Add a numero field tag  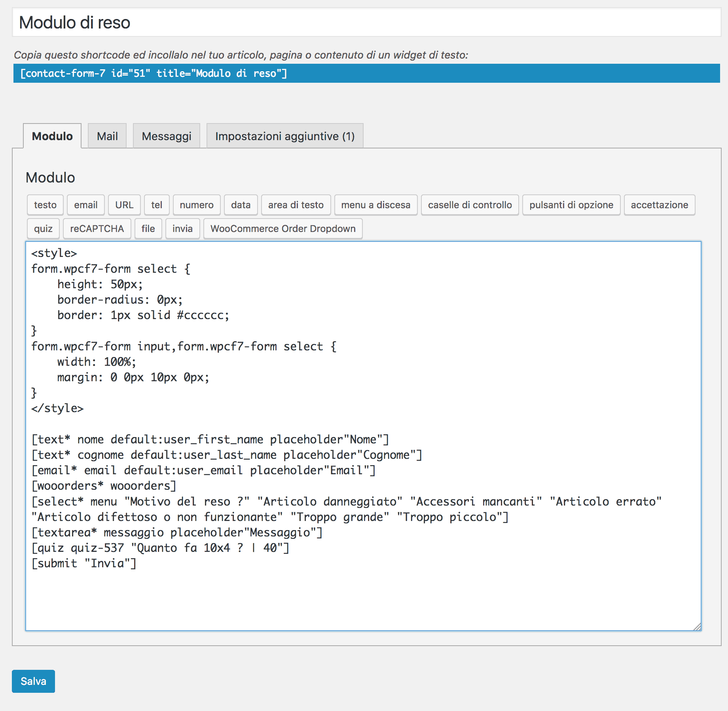pos(197,205)
